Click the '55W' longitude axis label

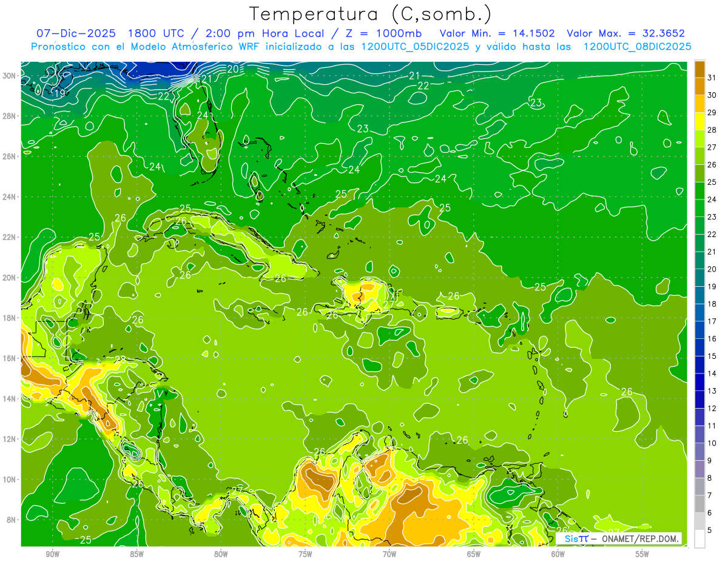642,554
